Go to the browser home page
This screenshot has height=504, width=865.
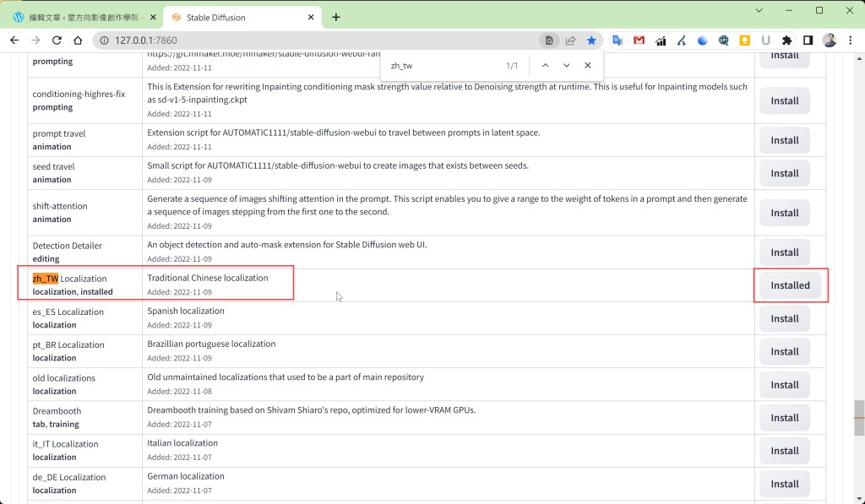78,40
